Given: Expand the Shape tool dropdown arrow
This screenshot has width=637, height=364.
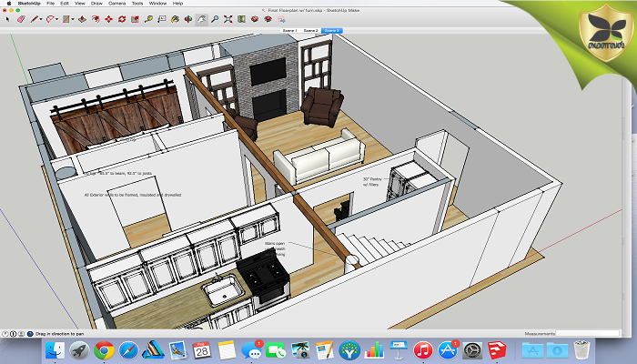Looking at the screenshot, I should 73,18.
